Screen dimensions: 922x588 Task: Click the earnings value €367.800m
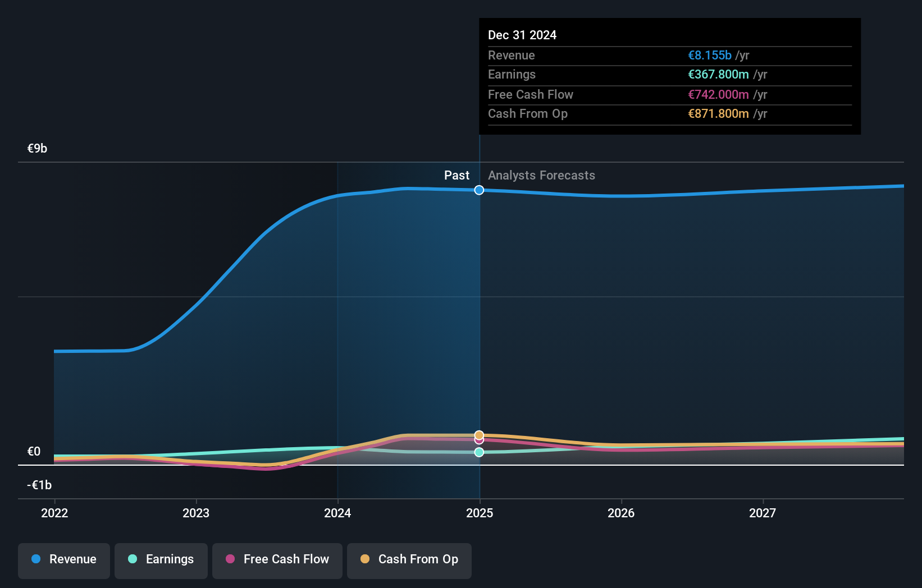(718, 74)
